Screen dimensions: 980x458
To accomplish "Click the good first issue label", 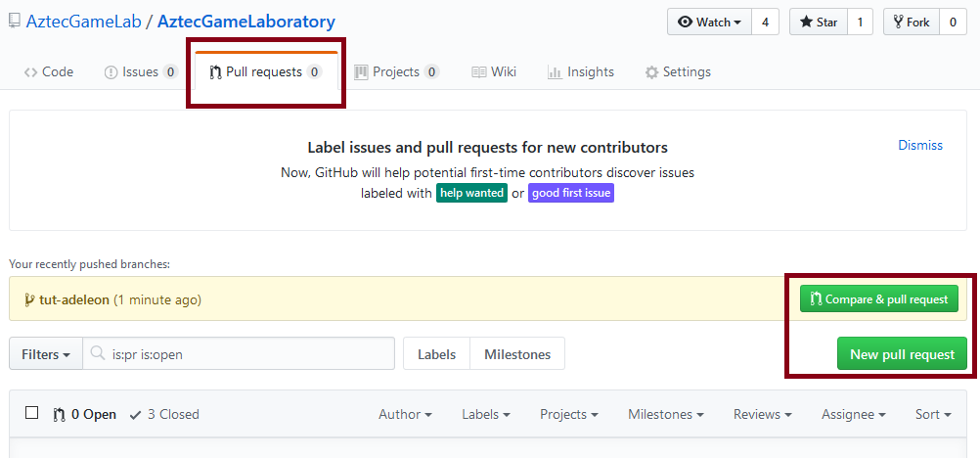I will [571, 194].
